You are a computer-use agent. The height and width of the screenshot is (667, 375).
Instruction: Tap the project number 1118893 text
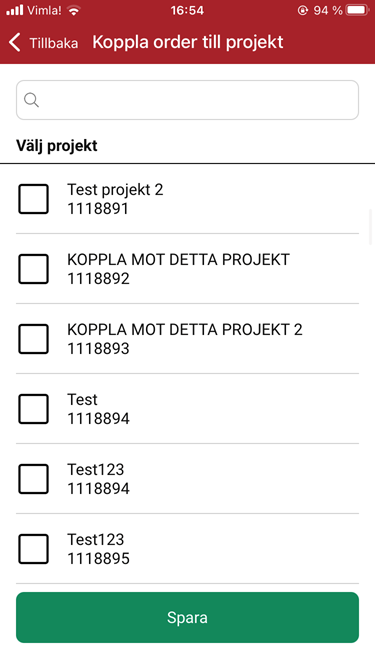coord(98,348)
